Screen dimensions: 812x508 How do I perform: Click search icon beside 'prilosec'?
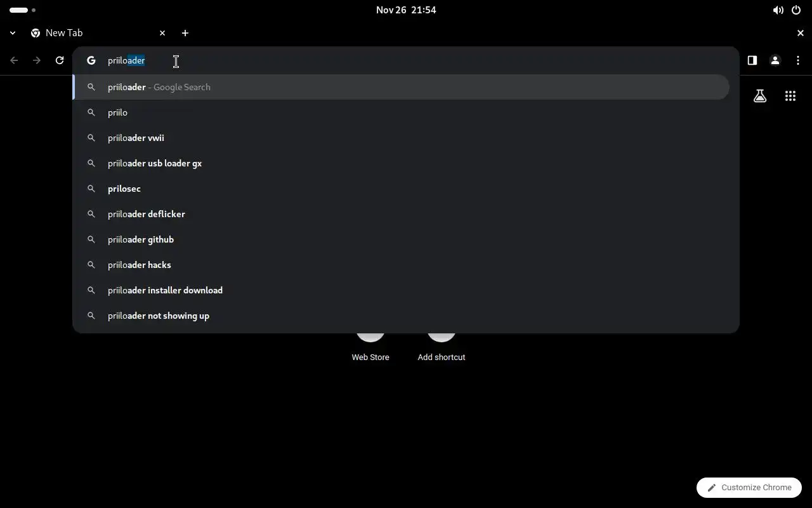pyautogui.click(x=91, y=189)
